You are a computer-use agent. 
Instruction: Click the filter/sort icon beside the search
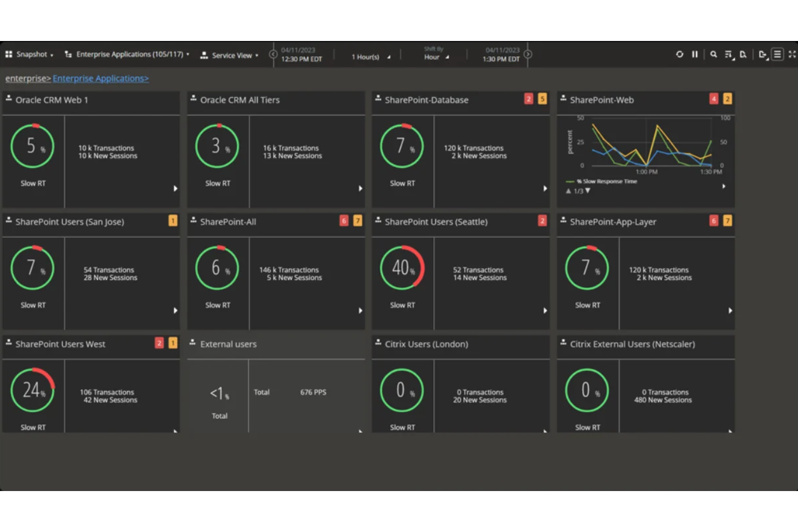coord(728,54)
